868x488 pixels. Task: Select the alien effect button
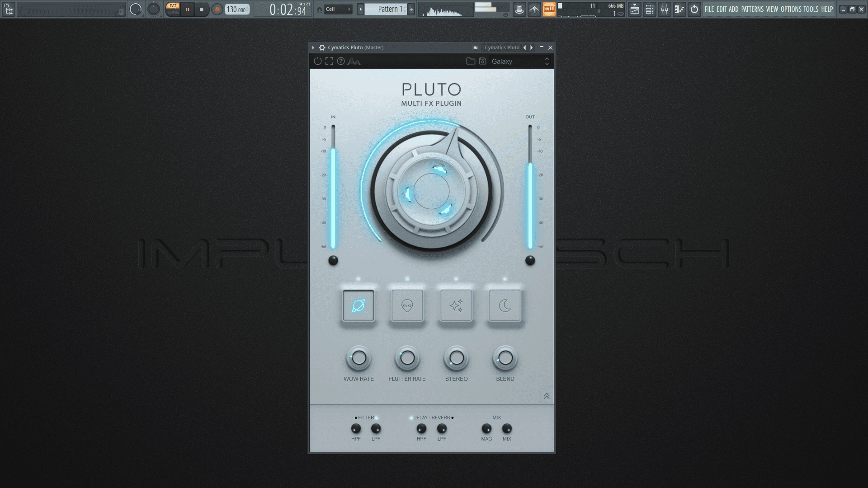pyautogui.click(x=407, y=306)
